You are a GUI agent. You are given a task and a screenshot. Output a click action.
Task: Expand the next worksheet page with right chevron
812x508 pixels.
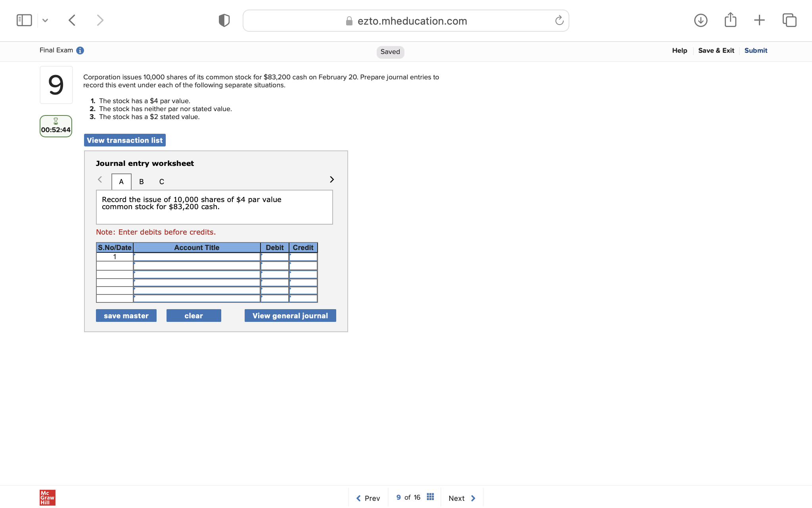[x=331, y=179]
